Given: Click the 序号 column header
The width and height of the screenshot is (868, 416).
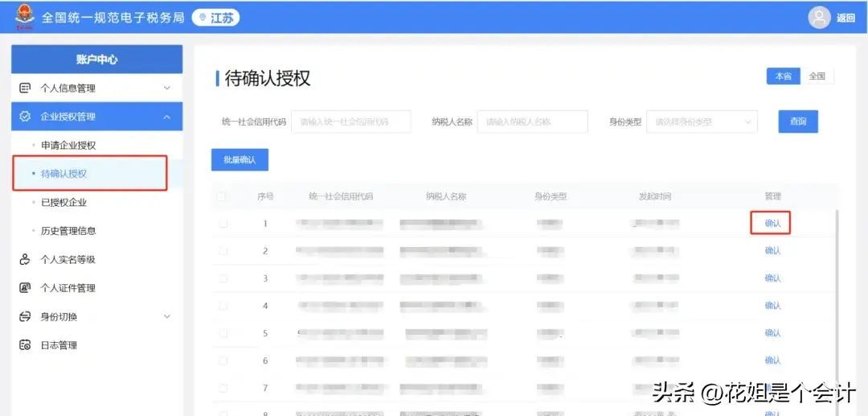Looking at the screenshot, I should point(265,196).
